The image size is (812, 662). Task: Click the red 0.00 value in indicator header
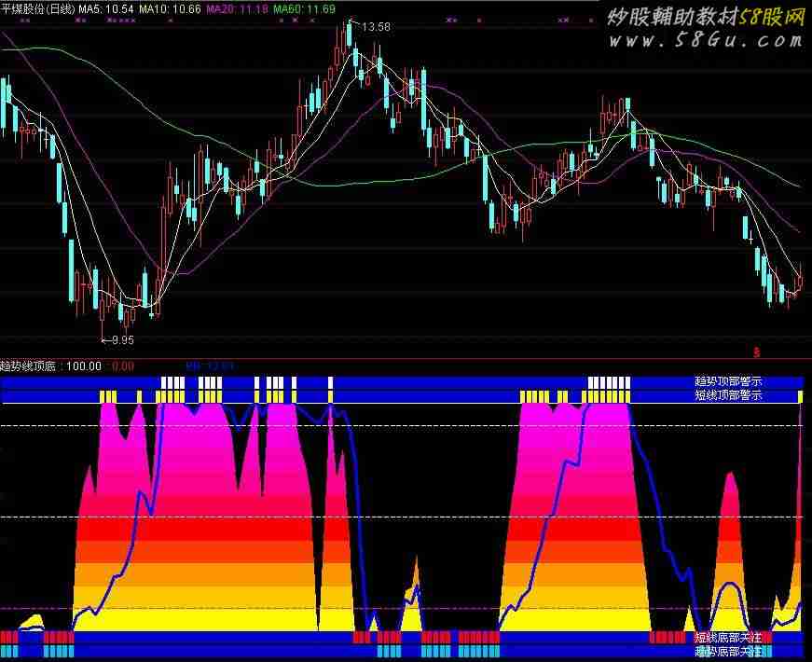coord(123,366)
